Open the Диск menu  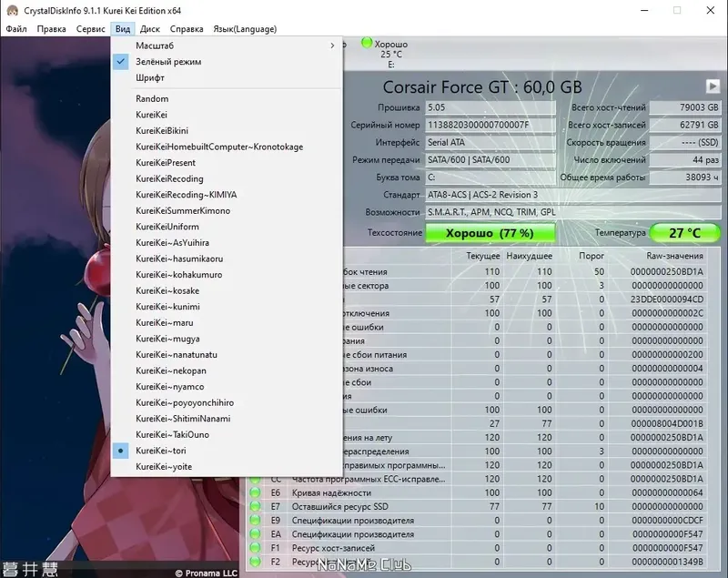click(150, 28)
